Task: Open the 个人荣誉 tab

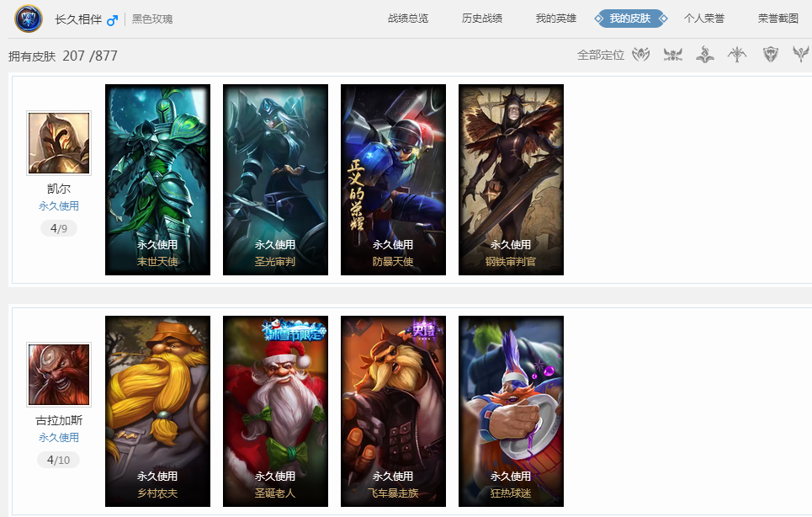Action: [x=704, y=19]
